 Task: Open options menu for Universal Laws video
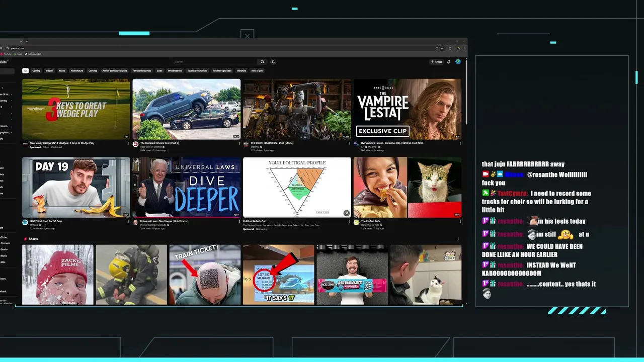click(x=239, y=222)
